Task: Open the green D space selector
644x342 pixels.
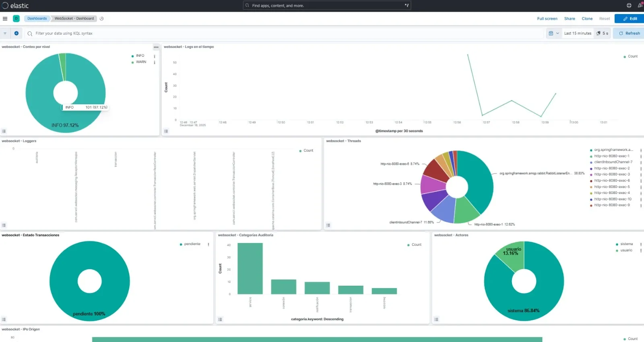Action: [x=16, y=19]
